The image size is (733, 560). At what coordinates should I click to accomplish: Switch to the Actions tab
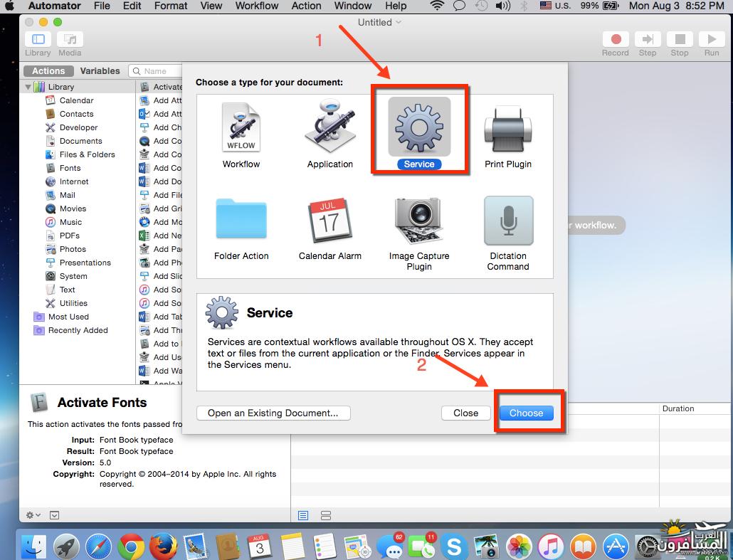(x=48, y=71)
